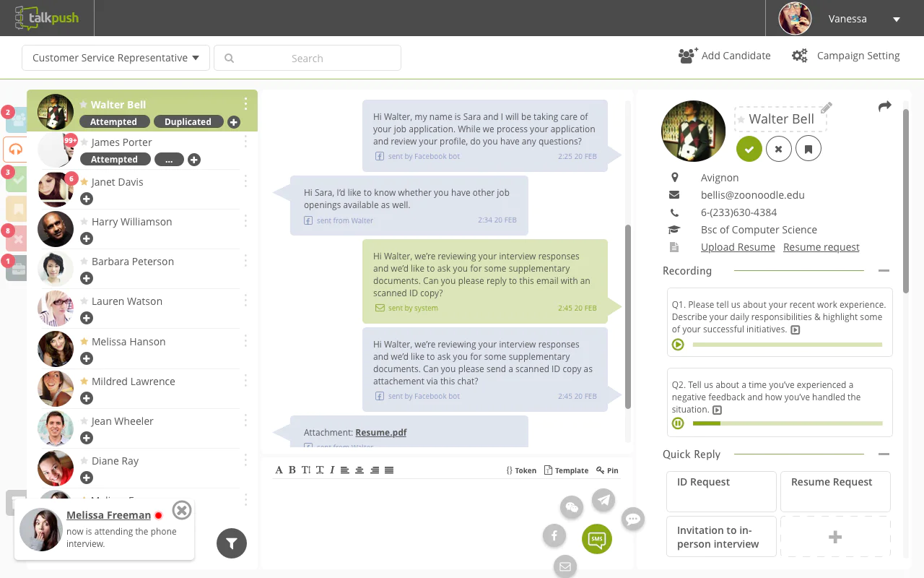Seek within Q2 recording progress bar
Screen dimensions: 924x578
click(788, 423)
